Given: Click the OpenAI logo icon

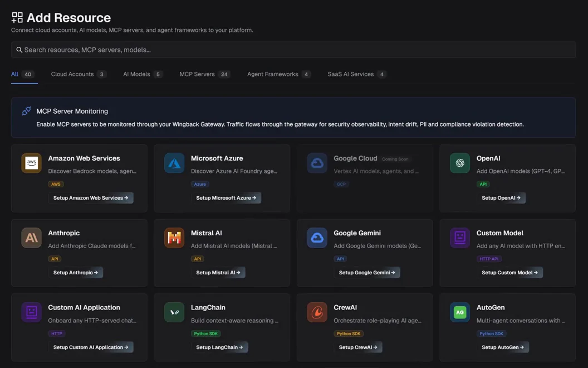Looking at the screenshot, I should coord(460,163).
